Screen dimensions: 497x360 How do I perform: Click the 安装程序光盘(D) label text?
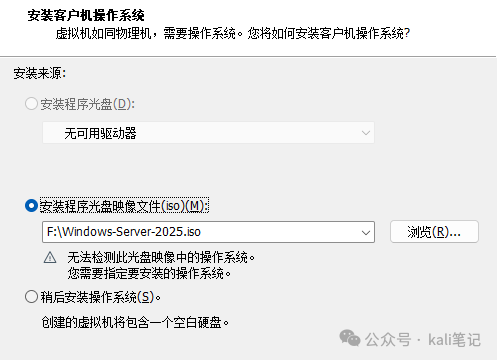tap(87, 104)
